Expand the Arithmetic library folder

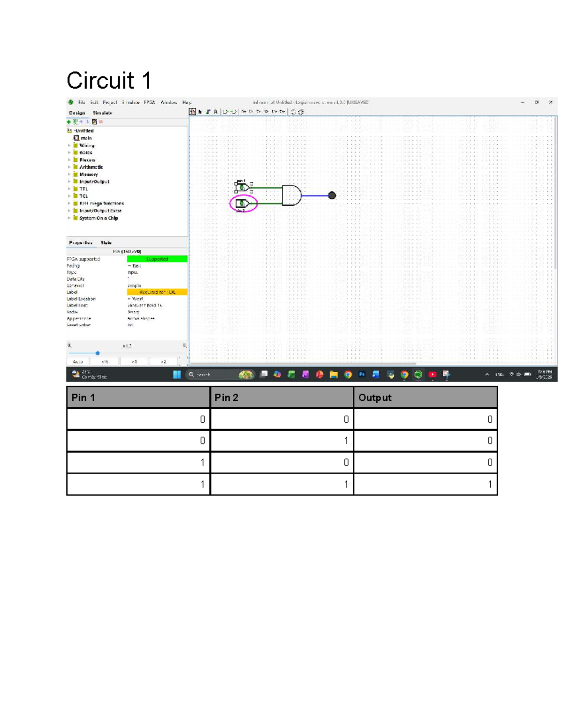click(x=69, y=167)
